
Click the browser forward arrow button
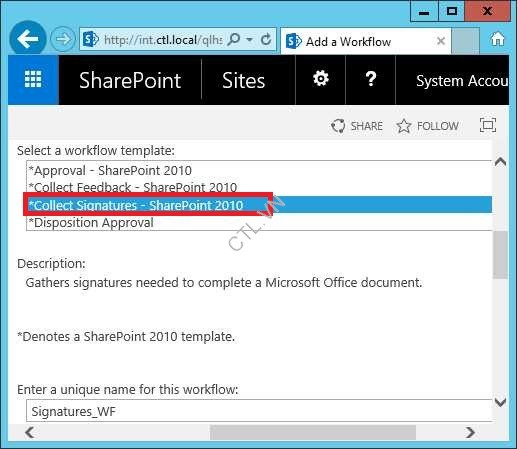62,39
